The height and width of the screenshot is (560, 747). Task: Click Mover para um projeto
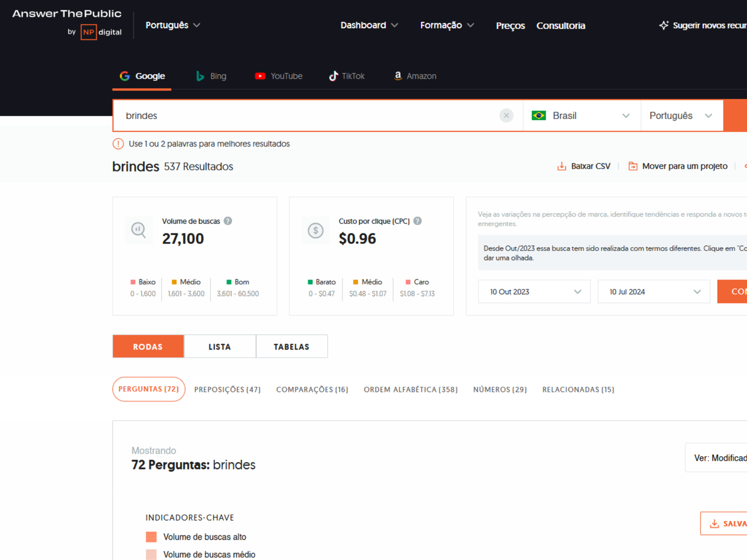point(678,166)
